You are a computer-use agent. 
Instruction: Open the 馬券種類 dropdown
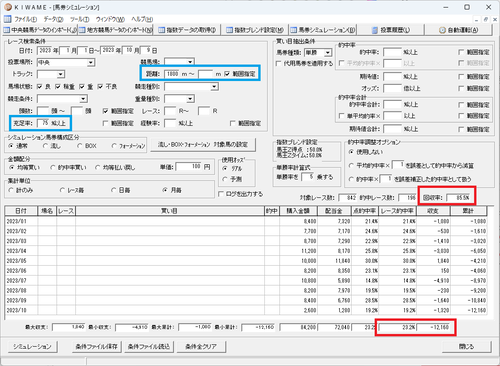328,53
